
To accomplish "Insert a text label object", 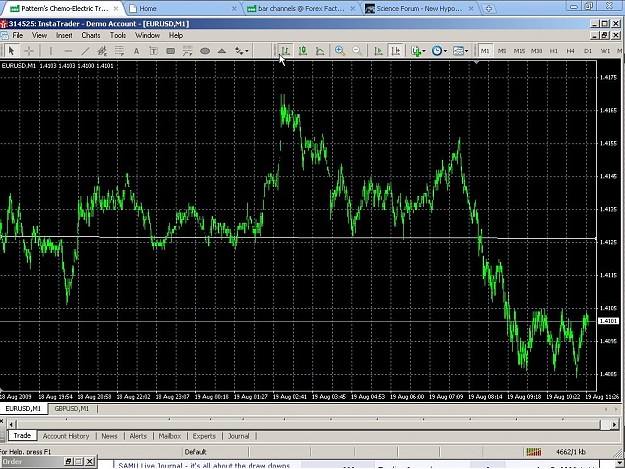I will coord(153,51).
